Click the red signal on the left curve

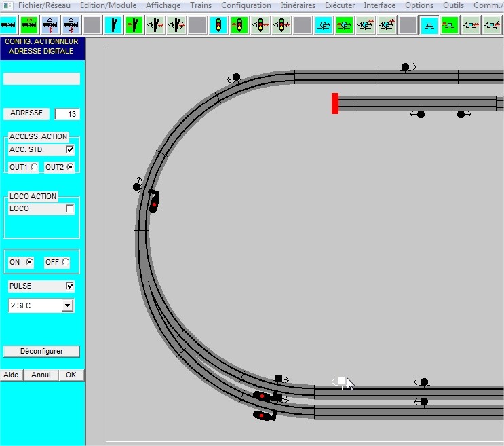[154, 202]
